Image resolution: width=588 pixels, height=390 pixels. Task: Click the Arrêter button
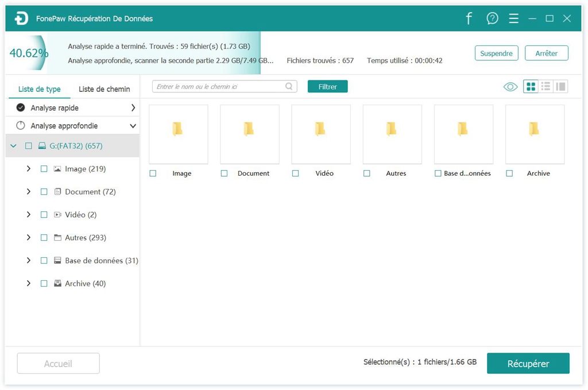(x=547, y=53)
